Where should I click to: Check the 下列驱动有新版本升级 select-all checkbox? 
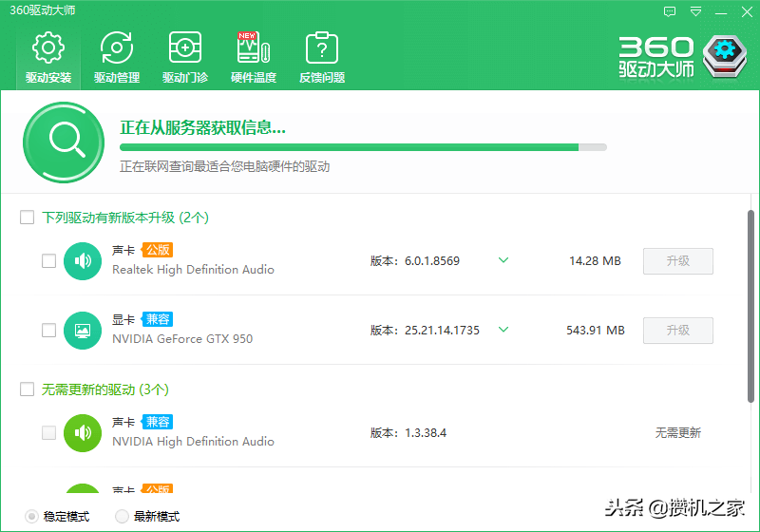point(28,217)
